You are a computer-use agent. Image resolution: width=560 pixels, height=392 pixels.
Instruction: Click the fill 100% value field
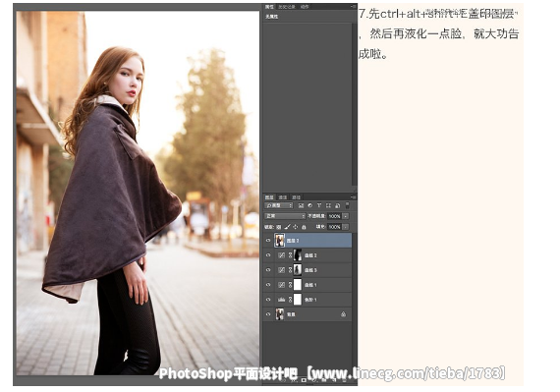(x=335, y=227)
